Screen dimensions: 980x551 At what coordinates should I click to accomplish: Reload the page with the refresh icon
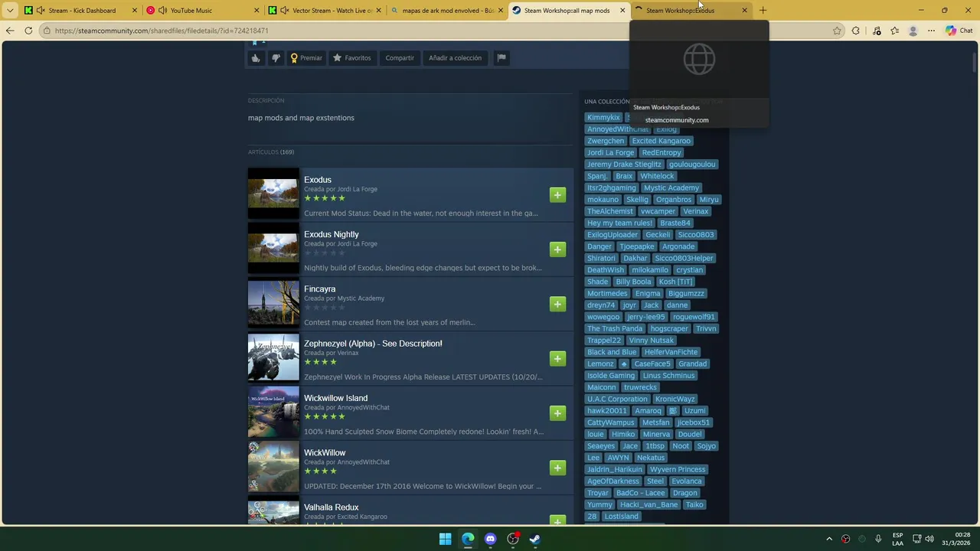(x=28, y=31)
